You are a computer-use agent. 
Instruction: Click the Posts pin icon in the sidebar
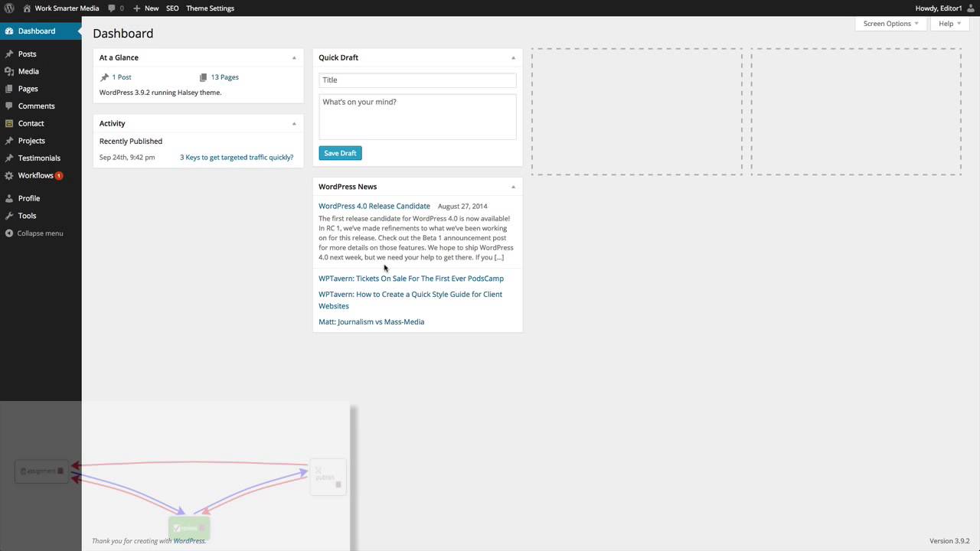click(x=9, y=54)
